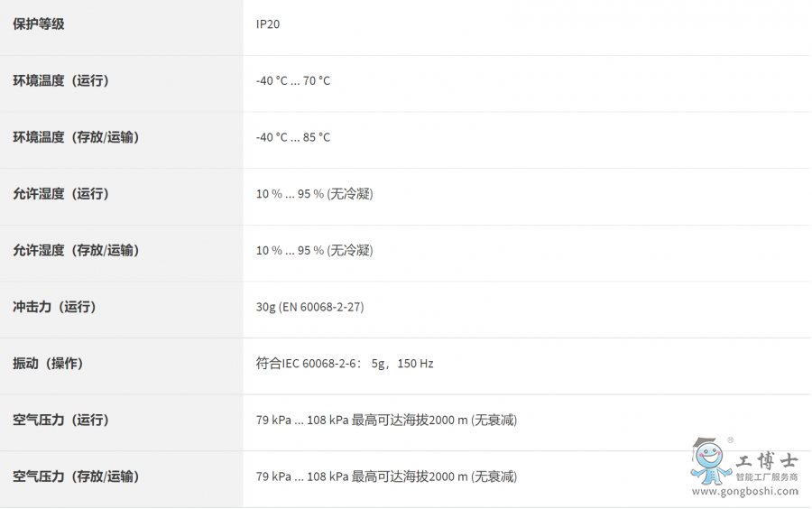Screen dimensions: 812x509
Task: Click the 符合IEC 60068-2-6 vibration value
Action: pos(345,364)
